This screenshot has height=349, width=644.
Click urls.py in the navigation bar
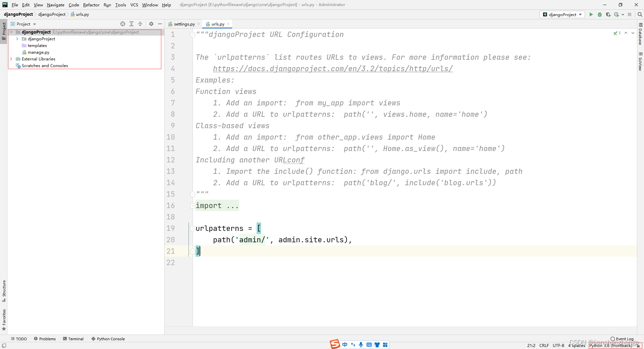[80, 14]
